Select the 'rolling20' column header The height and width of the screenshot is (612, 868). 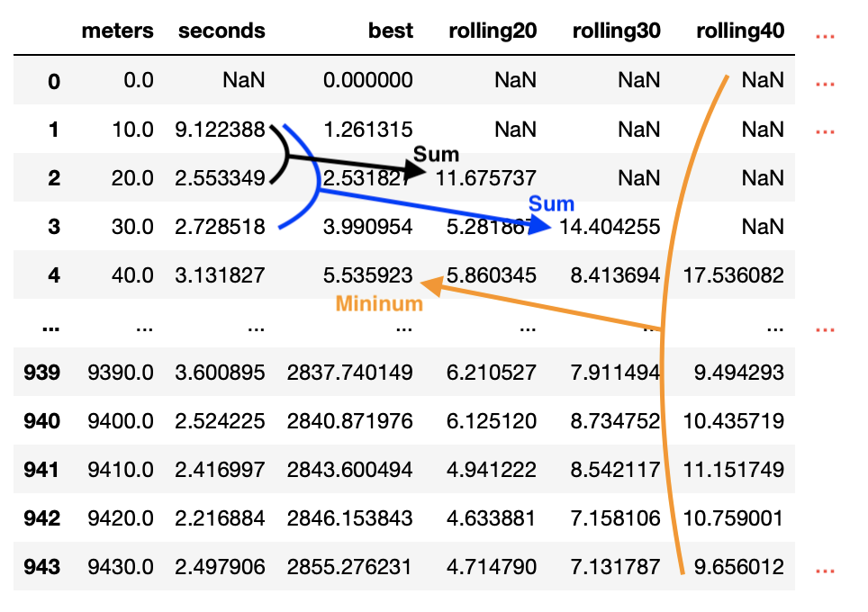click(x=493, y=31)
